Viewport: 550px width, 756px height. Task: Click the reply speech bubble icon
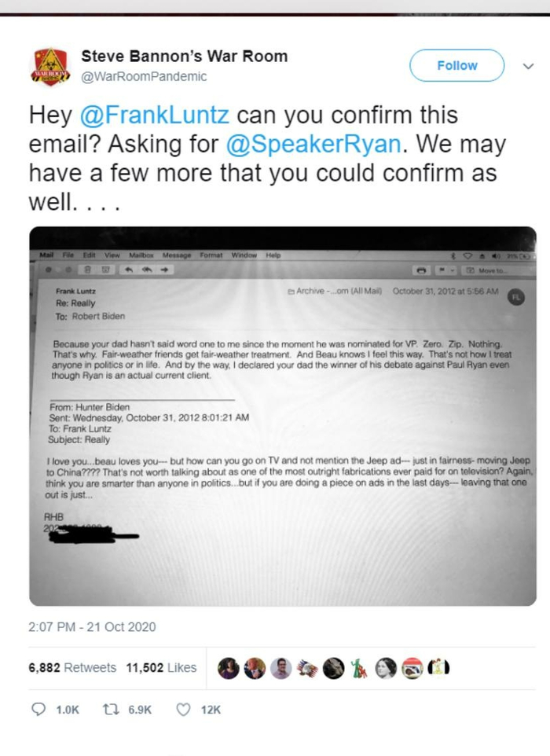point(38,710)
